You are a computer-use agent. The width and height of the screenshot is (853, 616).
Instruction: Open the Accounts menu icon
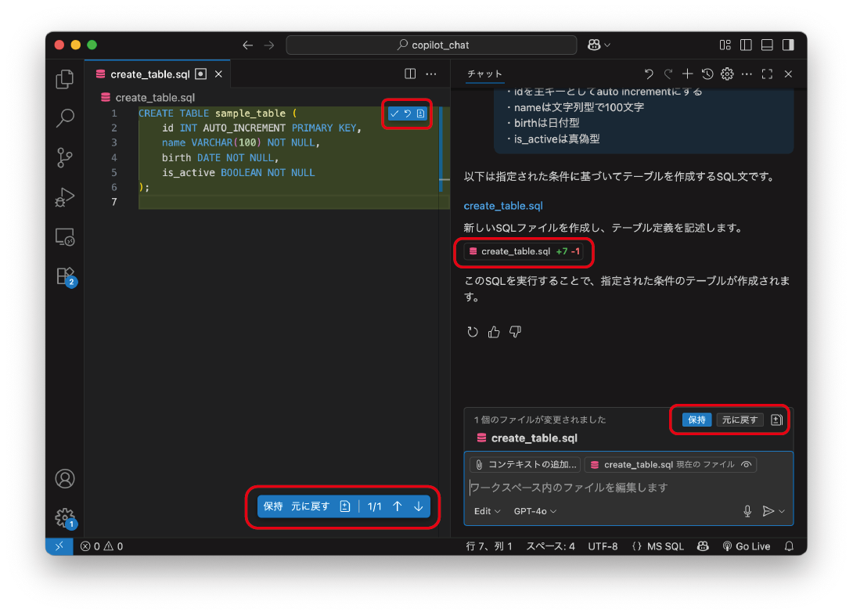[65, 479]
